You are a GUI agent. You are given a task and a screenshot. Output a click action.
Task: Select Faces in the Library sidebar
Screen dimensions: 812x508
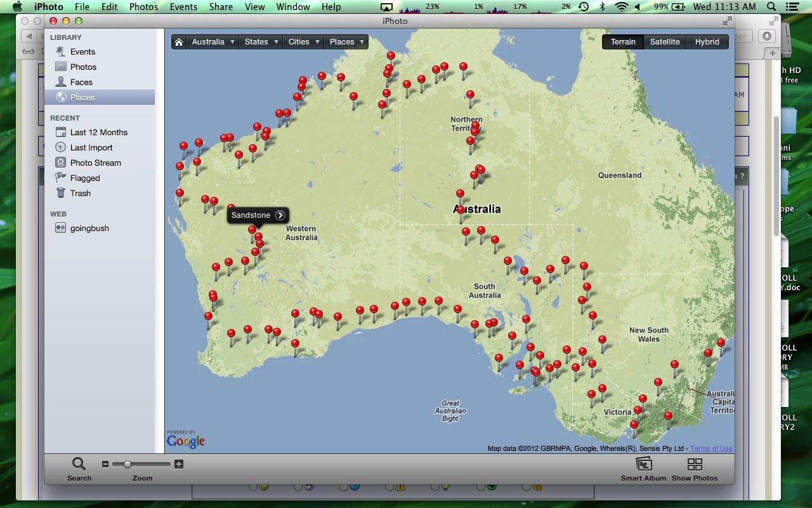pyautogui.click(x=81, y=82)
